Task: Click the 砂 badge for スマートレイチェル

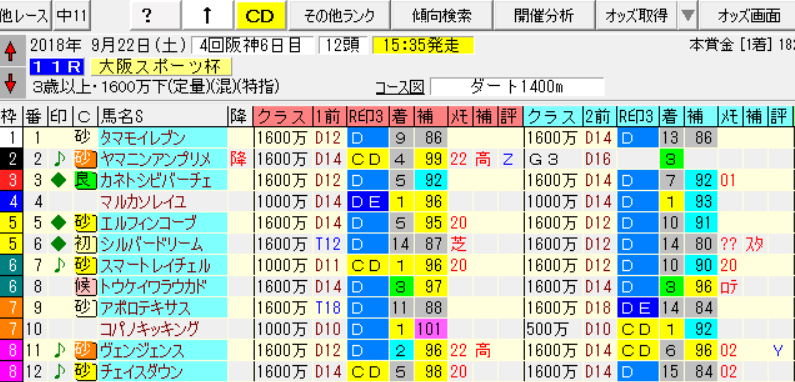Action: (85, 266)
